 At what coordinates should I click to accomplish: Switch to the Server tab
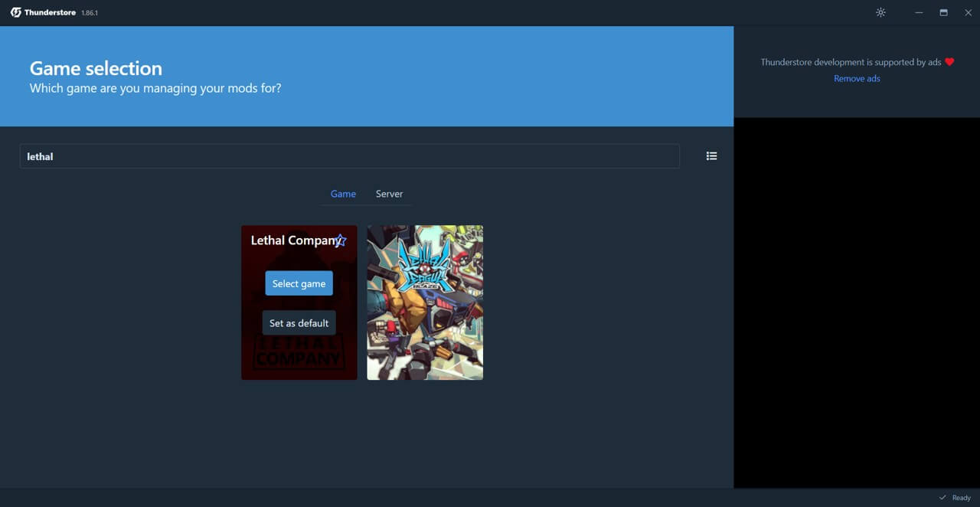[389, 194]
